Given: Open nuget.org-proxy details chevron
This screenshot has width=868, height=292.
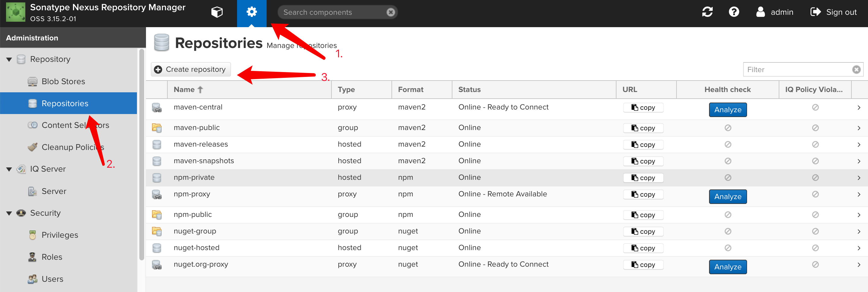Looking at the screenshot, I should click(x=859, y=265).
